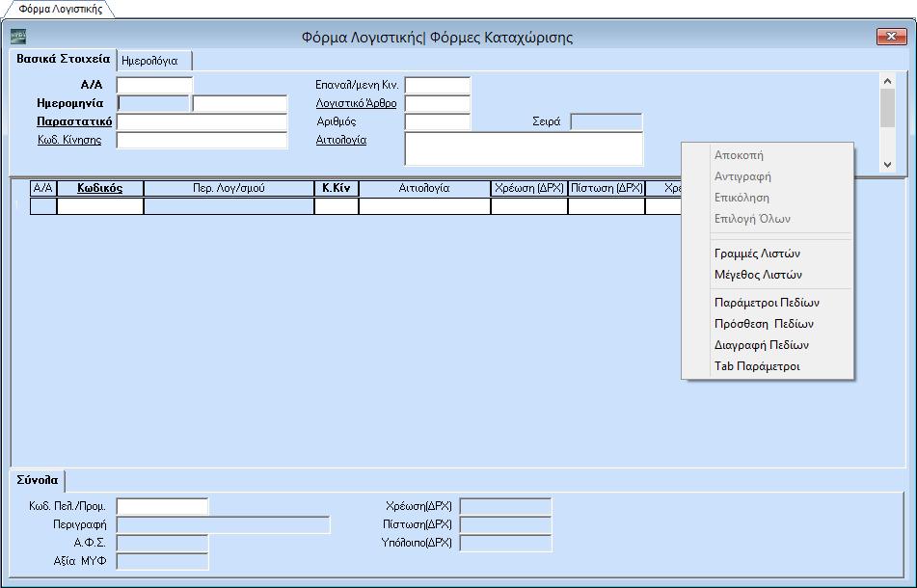
Task: Click the Λογιστικό Άρθρο input field
Action: [x=438, y=103]
